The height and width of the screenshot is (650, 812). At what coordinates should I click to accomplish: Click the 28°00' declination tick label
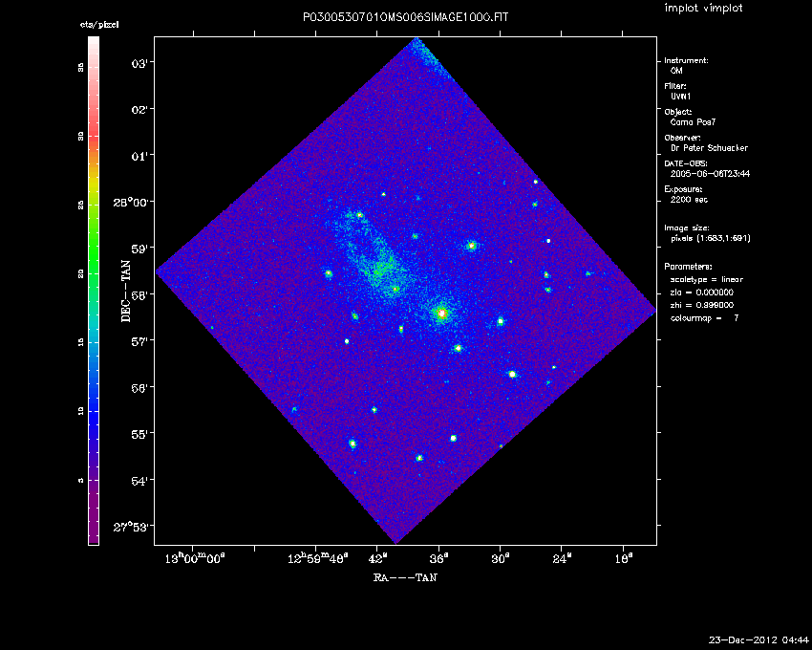coord(131,202)
